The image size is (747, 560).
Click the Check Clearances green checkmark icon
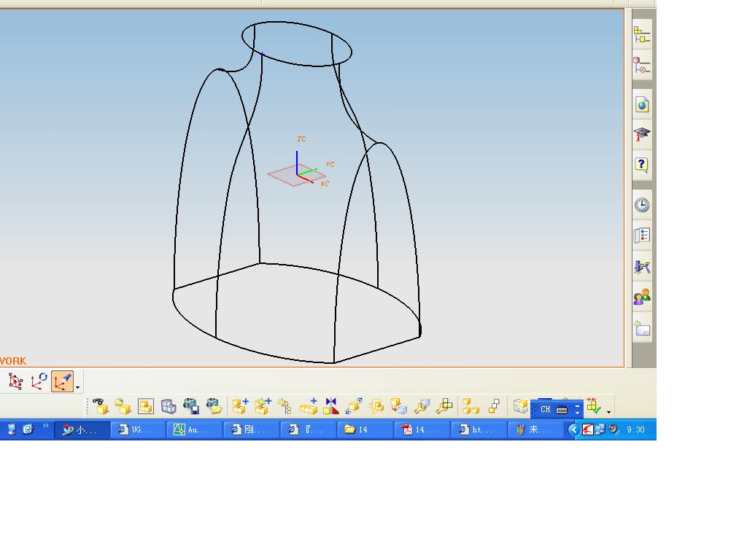594,406
